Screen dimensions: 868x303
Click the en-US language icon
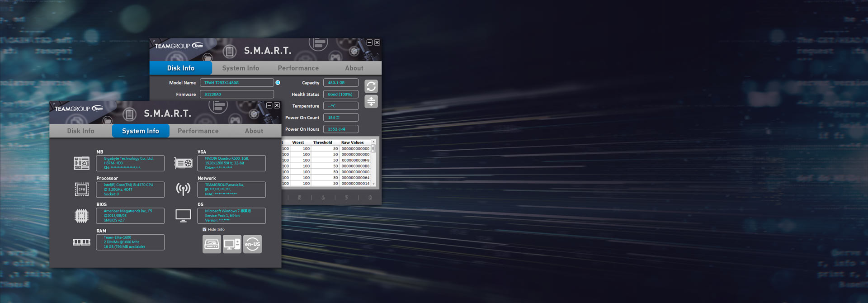(x=252, y=244)
